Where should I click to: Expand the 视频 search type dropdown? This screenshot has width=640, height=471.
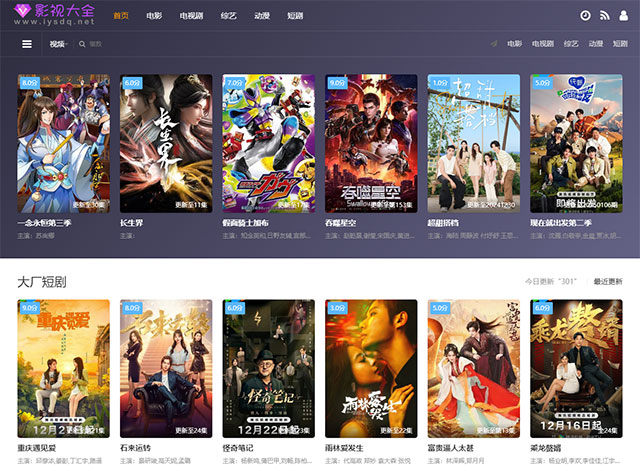tap(58, 44)
